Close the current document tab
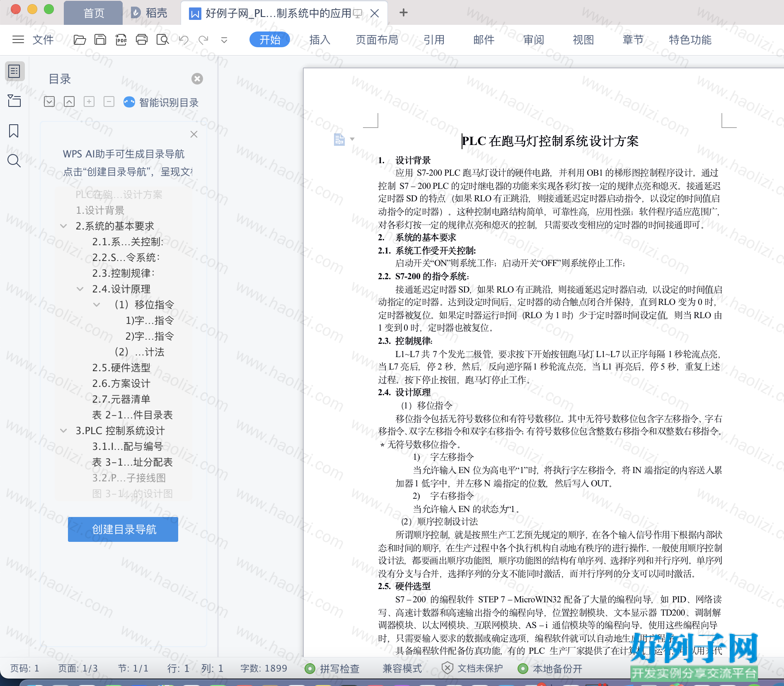Viewport: 784px width, 686px height. click(375, 13)
